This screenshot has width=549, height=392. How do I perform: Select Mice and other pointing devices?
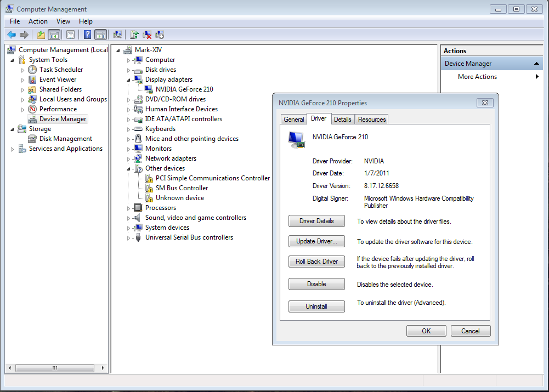tap(192, 139)
